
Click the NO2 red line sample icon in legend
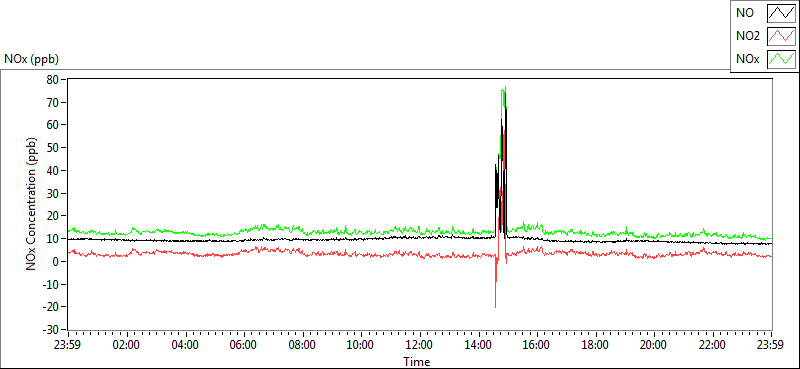point(781,36)
